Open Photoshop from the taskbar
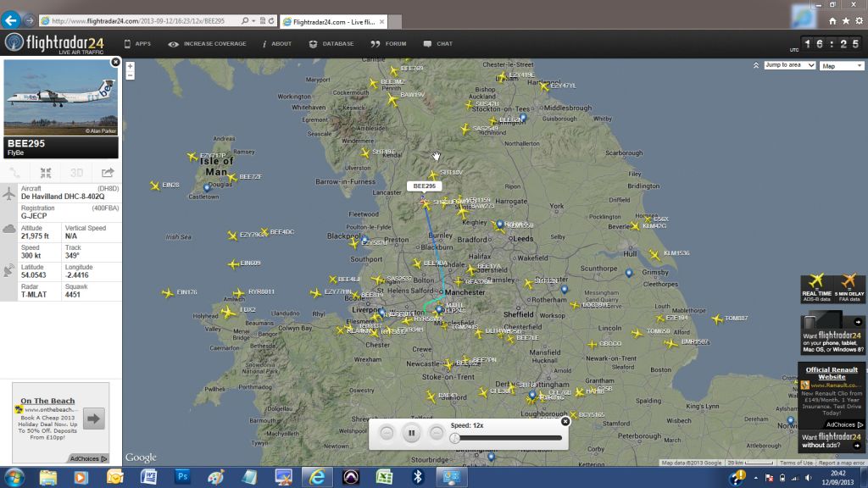868x488 pixels. click(x=182, y=476)
